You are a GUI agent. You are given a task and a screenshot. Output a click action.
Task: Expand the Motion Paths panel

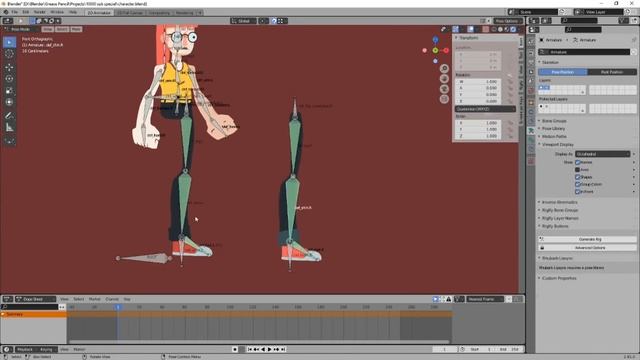[x=554, y=136]
